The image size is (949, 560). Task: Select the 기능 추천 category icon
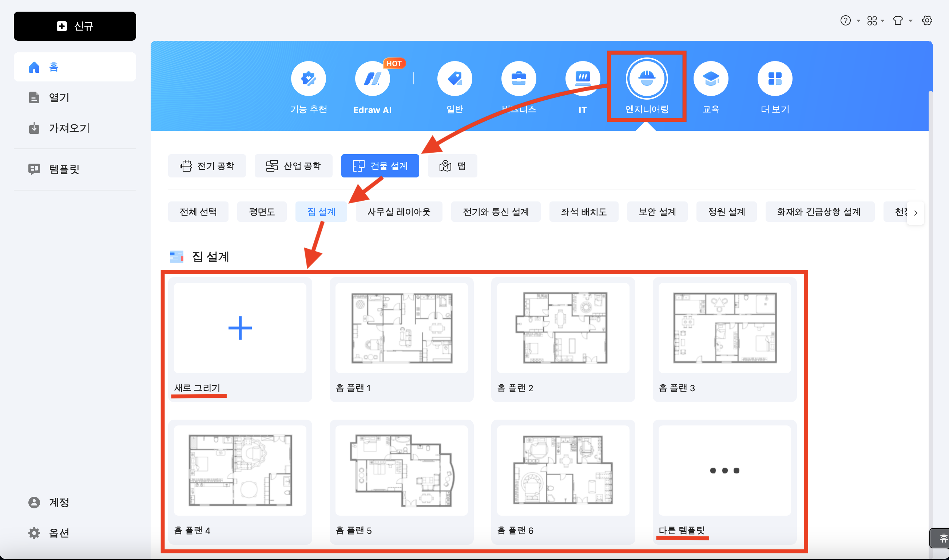click(309, 79)
